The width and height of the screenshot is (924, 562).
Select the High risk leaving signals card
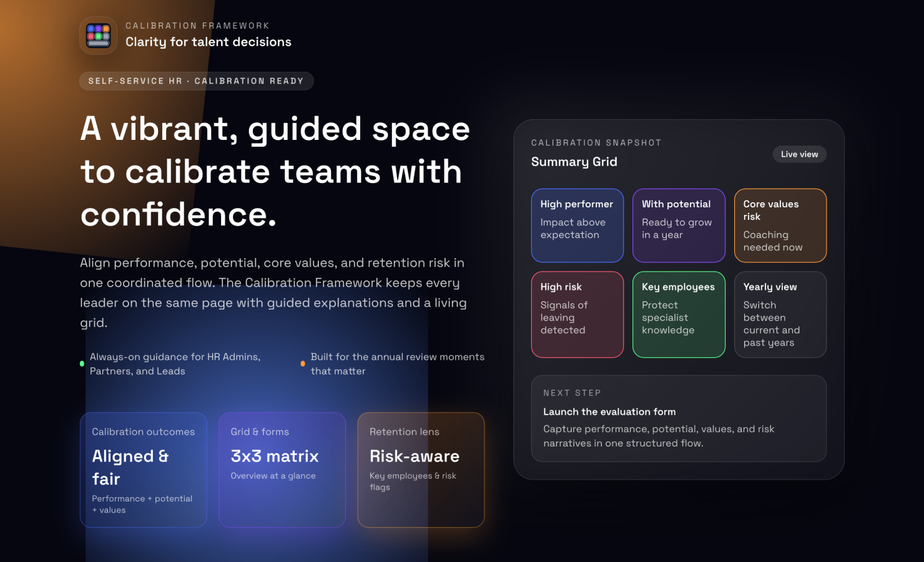point(577,315)
